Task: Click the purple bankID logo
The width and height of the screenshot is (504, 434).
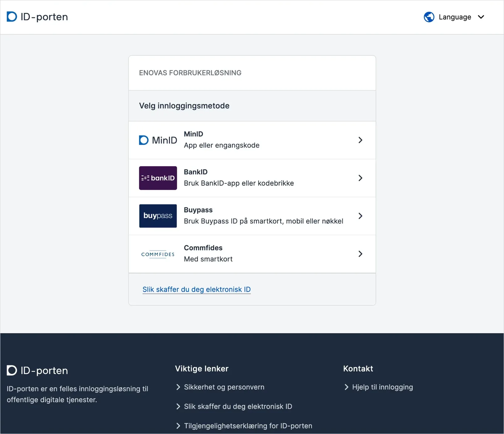Action: [x=158, y=178]
